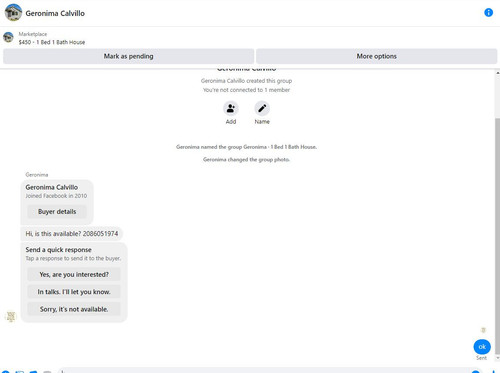Screen dimensions: 500x373
Task: Open Geronima Calvillo's header profile picture
Action: point(13,13)
